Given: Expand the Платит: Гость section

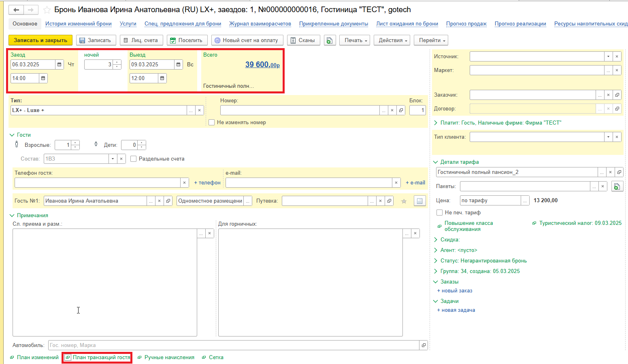Looking at the screenshot, I should click(436, 123).
